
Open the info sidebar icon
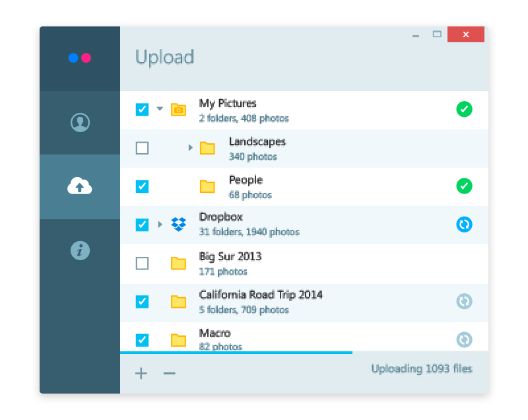point(80,250)
